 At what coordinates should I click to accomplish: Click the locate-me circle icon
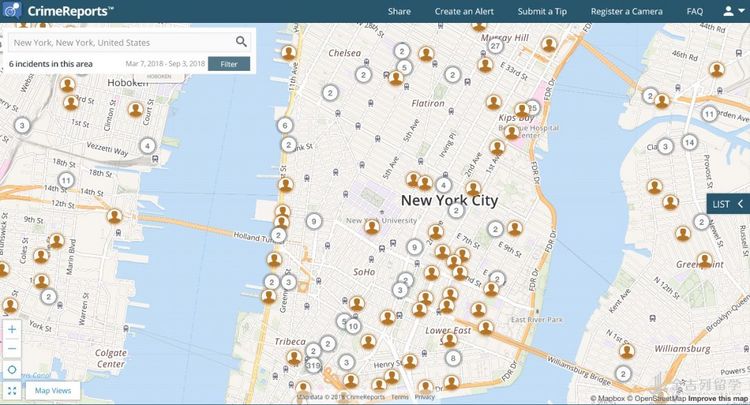coord(12,370)
